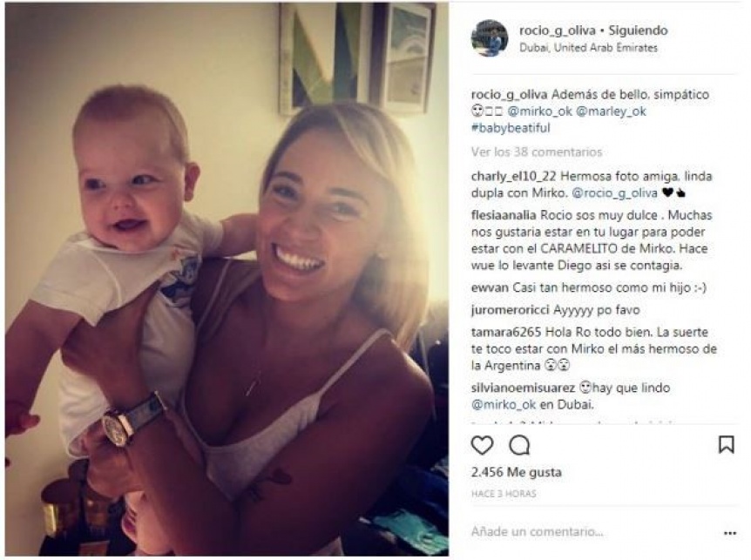
Task: View the '2.456 Me gusta' likes list
Action: pos(517,472)
